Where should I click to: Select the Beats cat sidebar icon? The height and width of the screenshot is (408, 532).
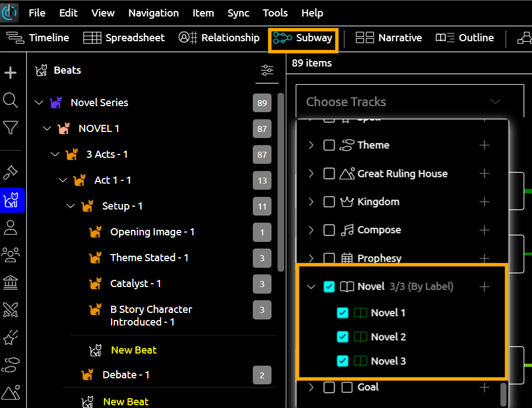click(x=11, y=200)
